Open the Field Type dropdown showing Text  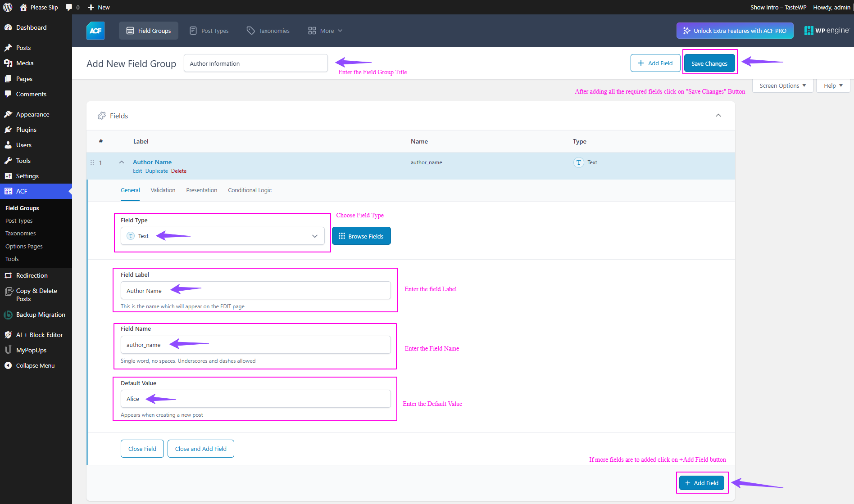223,236
